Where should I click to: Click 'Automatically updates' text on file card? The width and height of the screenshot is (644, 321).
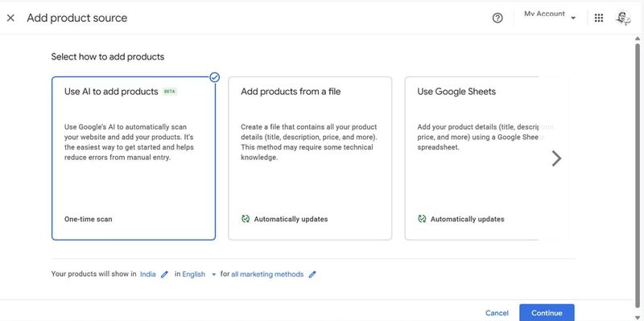point(291,219)
